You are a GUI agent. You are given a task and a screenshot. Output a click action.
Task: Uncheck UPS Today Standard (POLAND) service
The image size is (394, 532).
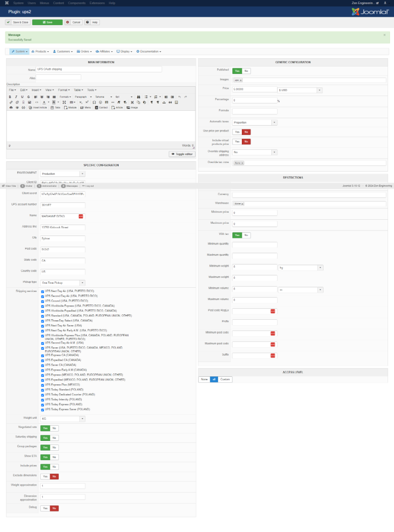42,390
